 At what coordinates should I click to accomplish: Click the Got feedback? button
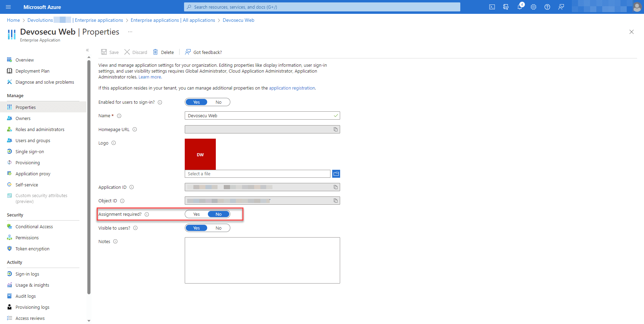203,52
